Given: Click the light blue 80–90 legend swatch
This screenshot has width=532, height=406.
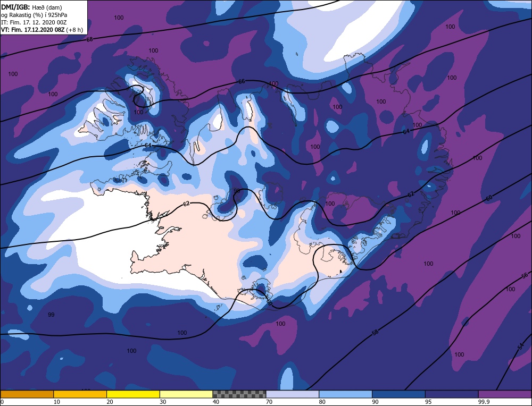Looking at the screenshot, I should point(345,394).
